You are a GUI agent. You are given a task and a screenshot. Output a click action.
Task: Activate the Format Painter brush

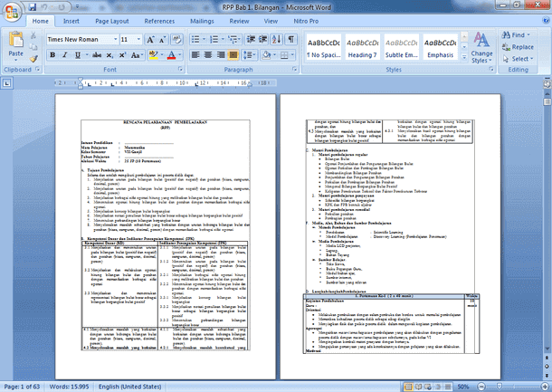[x=33, y=59]
